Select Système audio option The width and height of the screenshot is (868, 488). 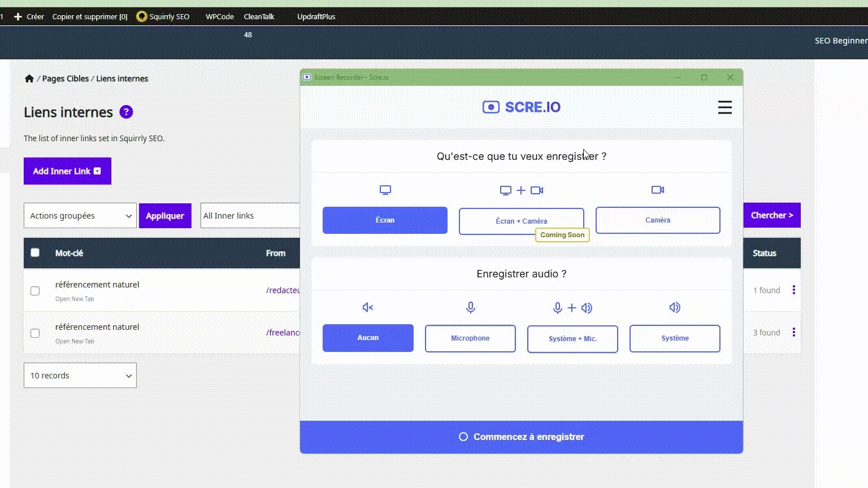click(675, 338)
